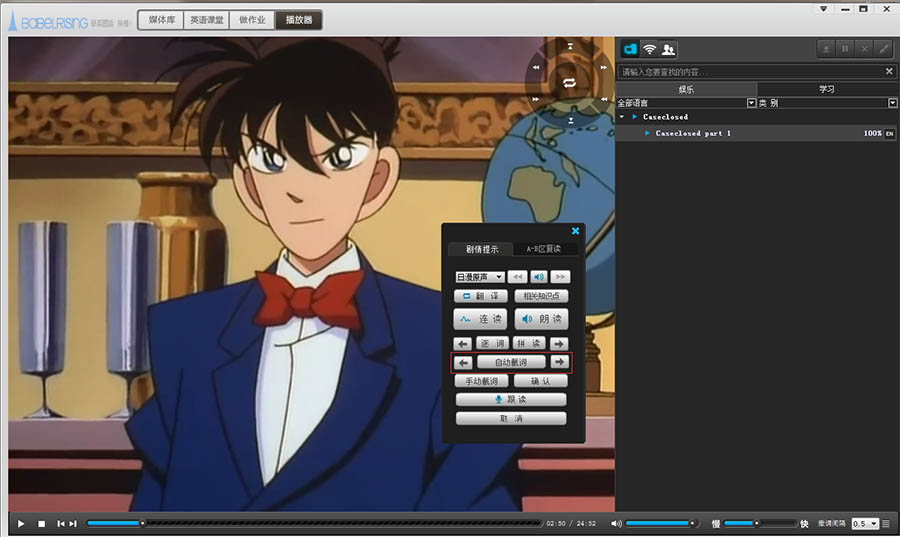The height and width of the screenshot is (537, 900).
Task: Click the stop button in bottom bar
Action: pos(41,524)
